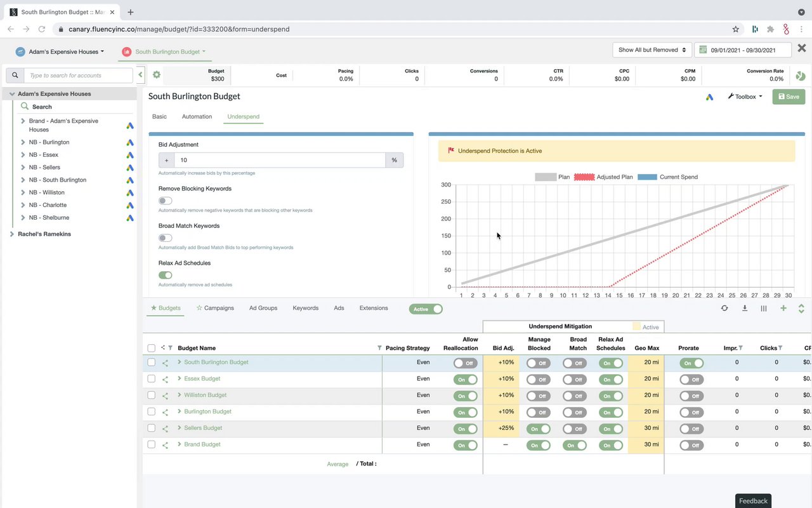This screenshot has width=812, height=508.
Task: Open the Keywords tab
Action: pos(305,308)
